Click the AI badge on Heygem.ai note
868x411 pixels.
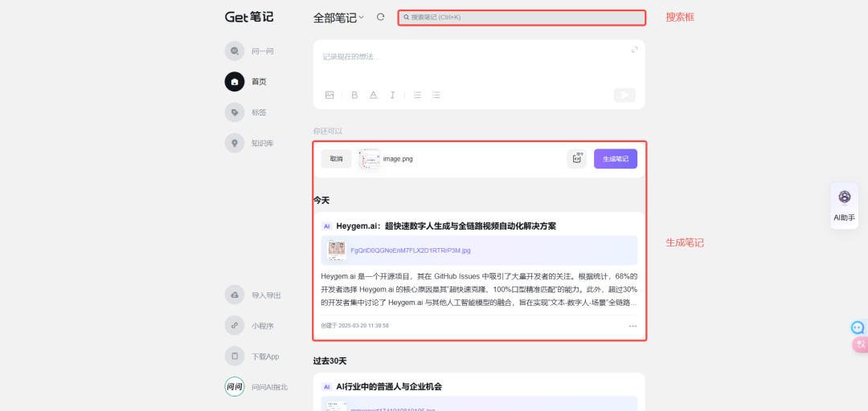[x=326, y=226]
